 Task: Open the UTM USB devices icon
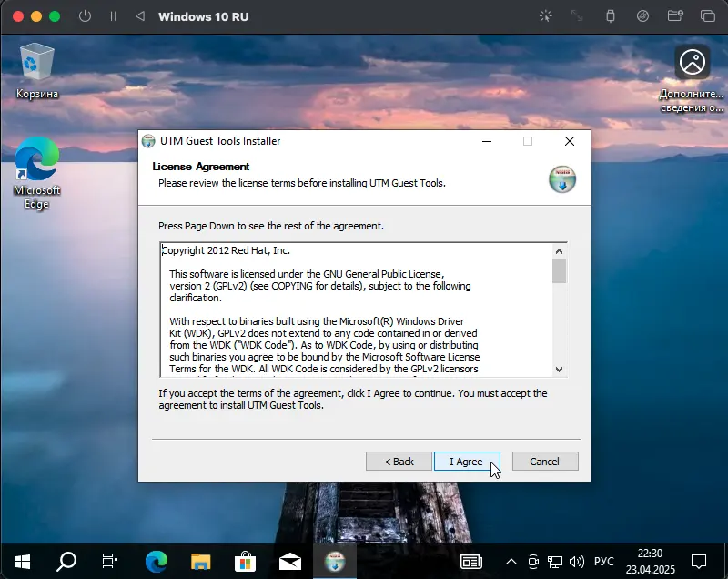(x=611, y=16)
